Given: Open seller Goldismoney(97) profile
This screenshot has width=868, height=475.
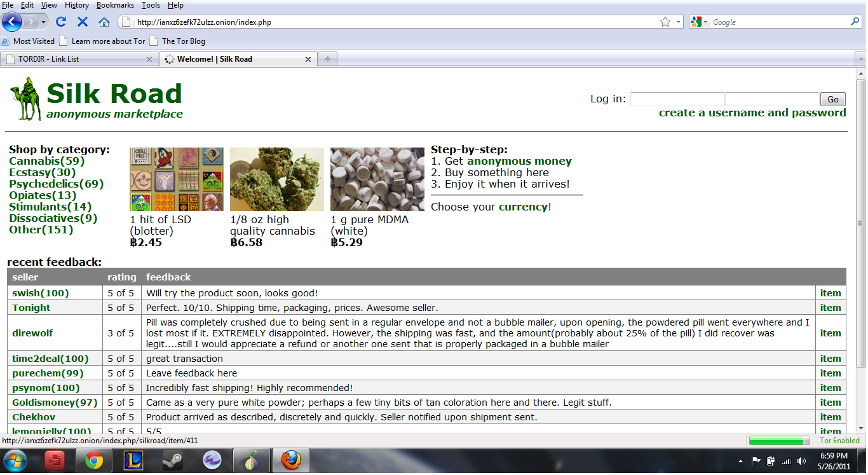Looking at the screenshot, I should [55, 403].
